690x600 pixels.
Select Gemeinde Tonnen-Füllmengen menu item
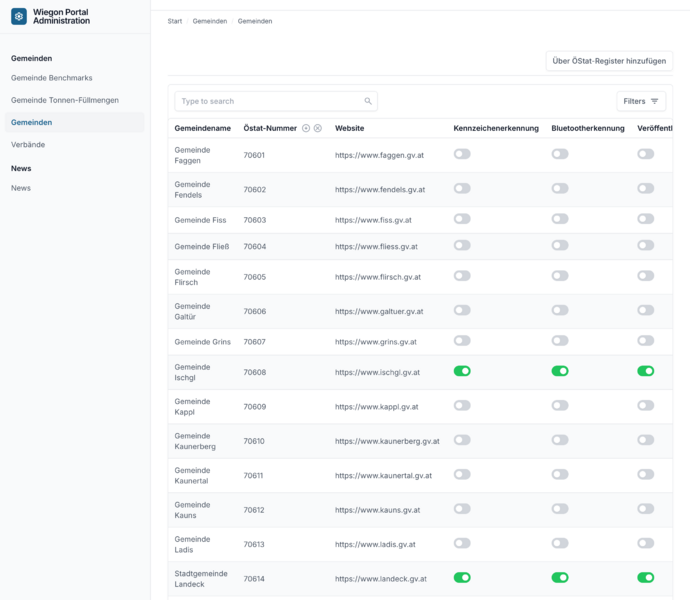coord(65,100)
